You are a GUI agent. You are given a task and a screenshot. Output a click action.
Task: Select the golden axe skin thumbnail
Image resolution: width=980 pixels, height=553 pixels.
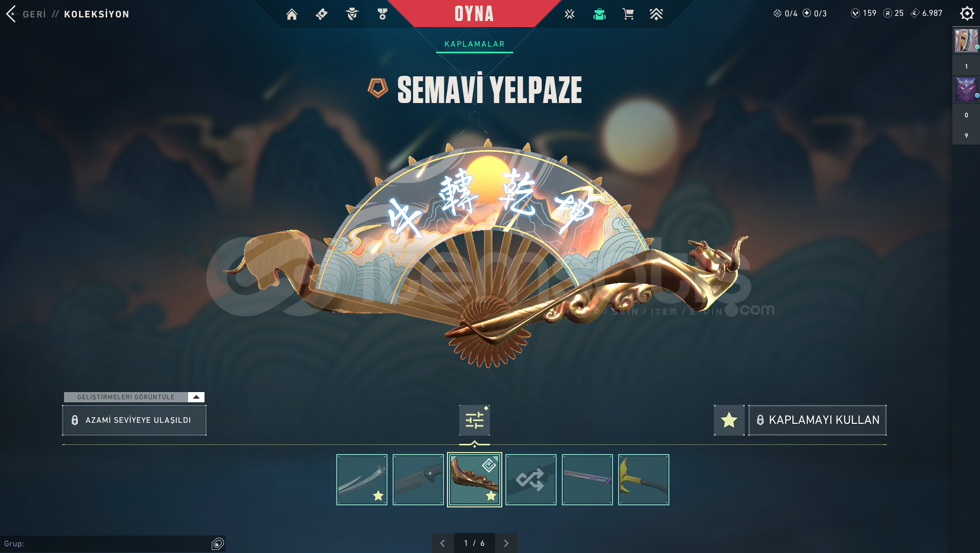coord(643,480)
